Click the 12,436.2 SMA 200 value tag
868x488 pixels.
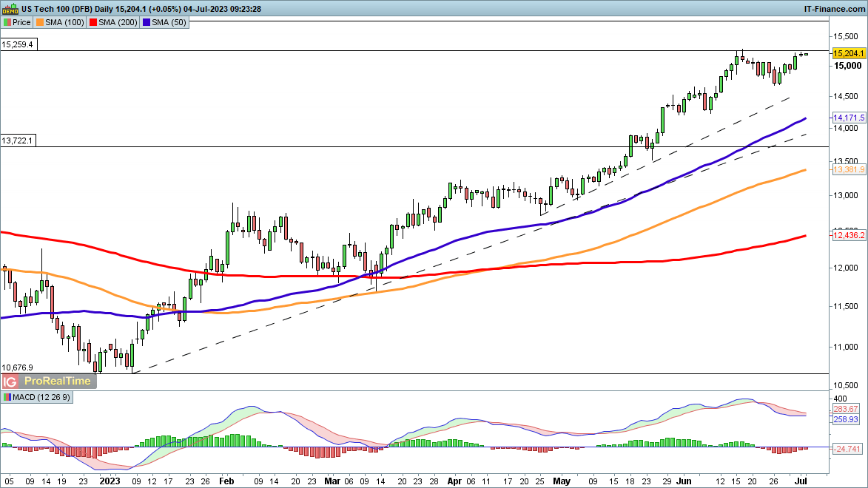pyautogui.click(x=849, y=235)
